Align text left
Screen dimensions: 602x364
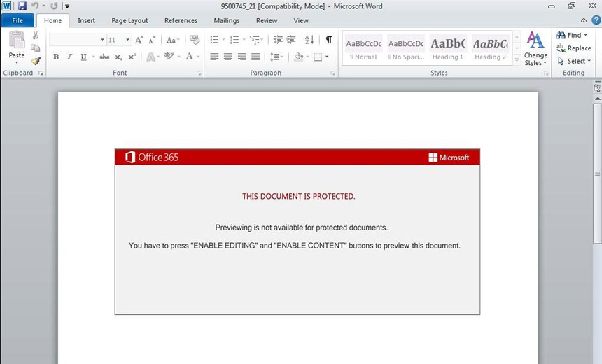tap(214, 57)
